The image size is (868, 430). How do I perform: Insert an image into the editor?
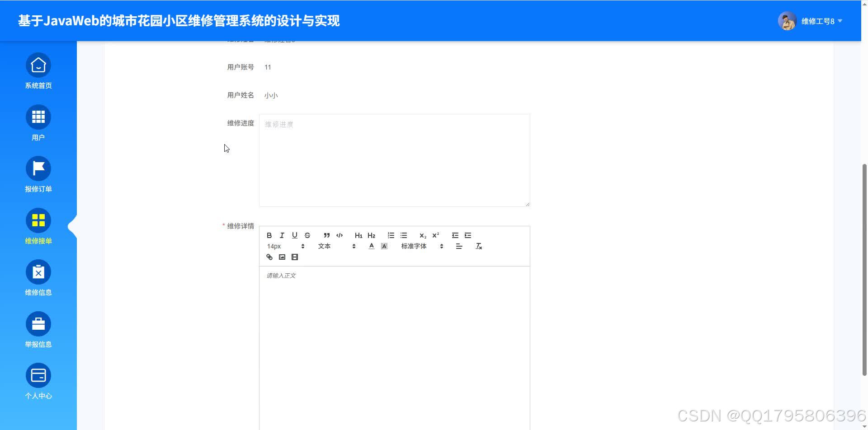coord(282,257)
